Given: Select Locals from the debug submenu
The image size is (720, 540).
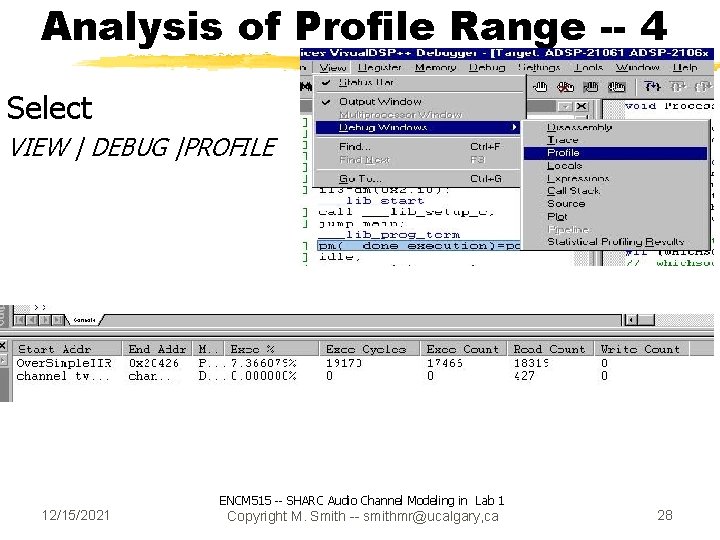Looking at the screenshot, I should coord(615,166).
